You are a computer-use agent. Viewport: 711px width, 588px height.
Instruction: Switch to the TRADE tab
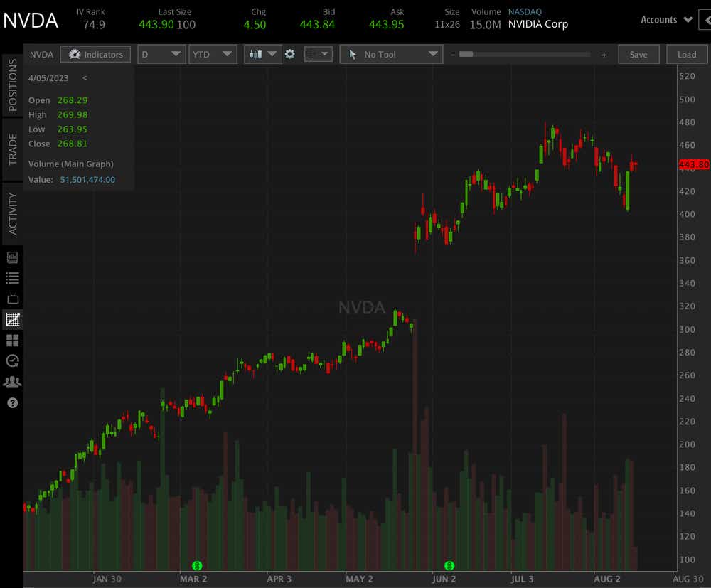click(12, 149)
